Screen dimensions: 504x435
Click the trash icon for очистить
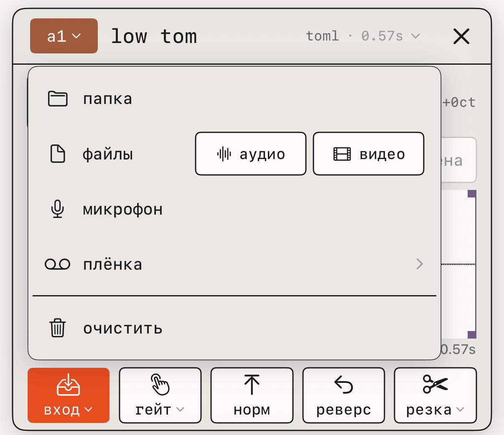58,328
